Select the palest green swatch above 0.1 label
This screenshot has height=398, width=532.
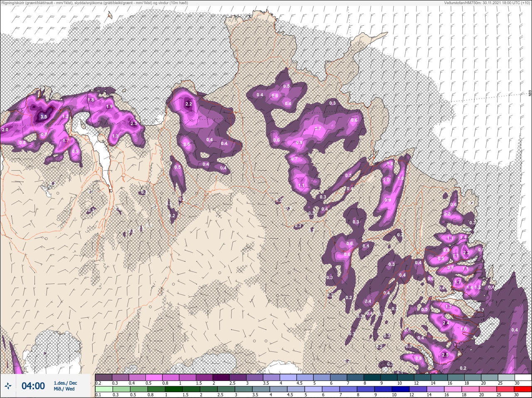click(103, 389)
